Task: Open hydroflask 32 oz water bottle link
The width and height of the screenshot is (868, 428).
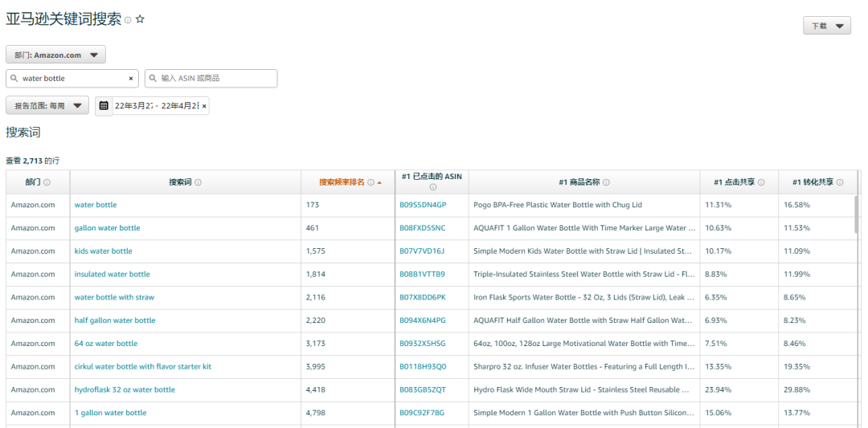Action: pos(125,389)
